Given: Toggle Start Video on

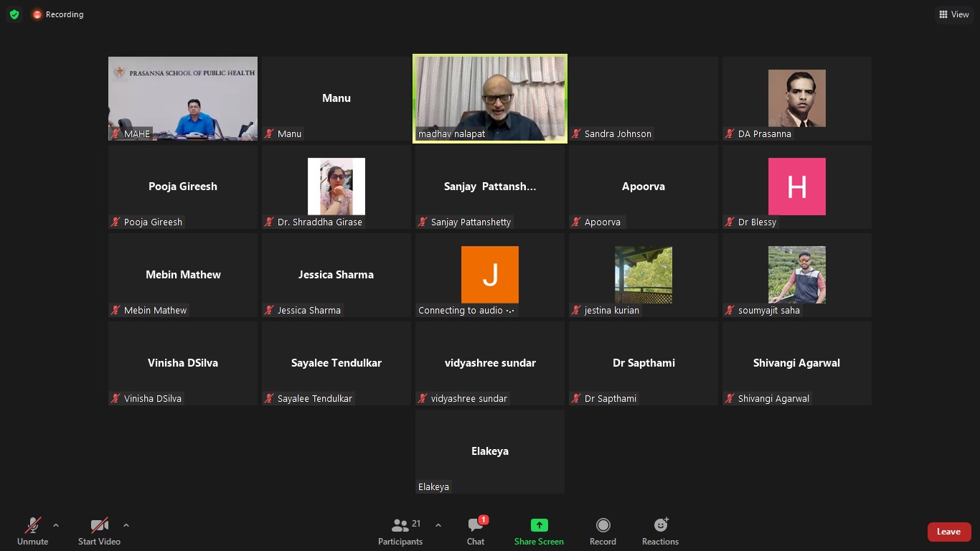Looking at the screenshot, I should [99, 531].
